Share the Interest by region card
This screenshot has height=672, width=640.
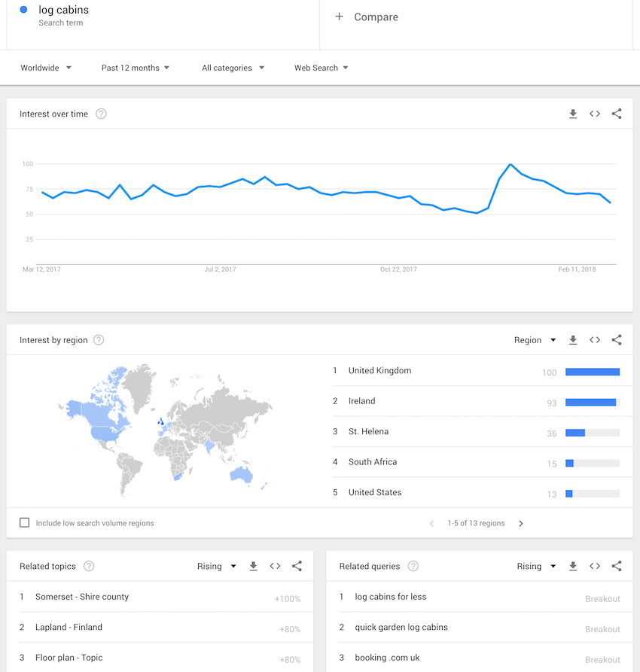tap(617, 340)
